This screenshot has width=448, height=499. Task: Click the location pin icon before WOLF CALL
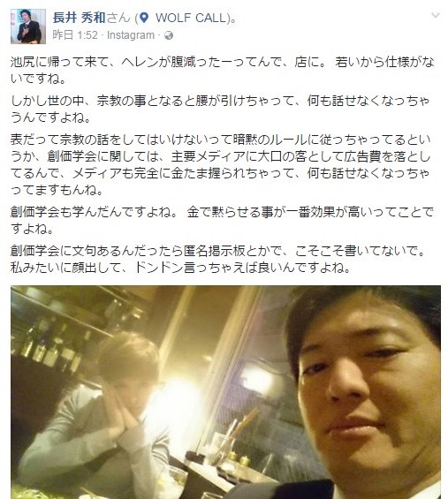coord(144,18)
